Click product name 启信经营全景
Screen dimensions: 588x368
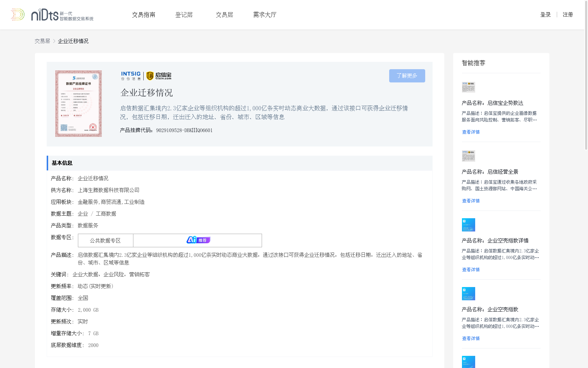[503, 172]
